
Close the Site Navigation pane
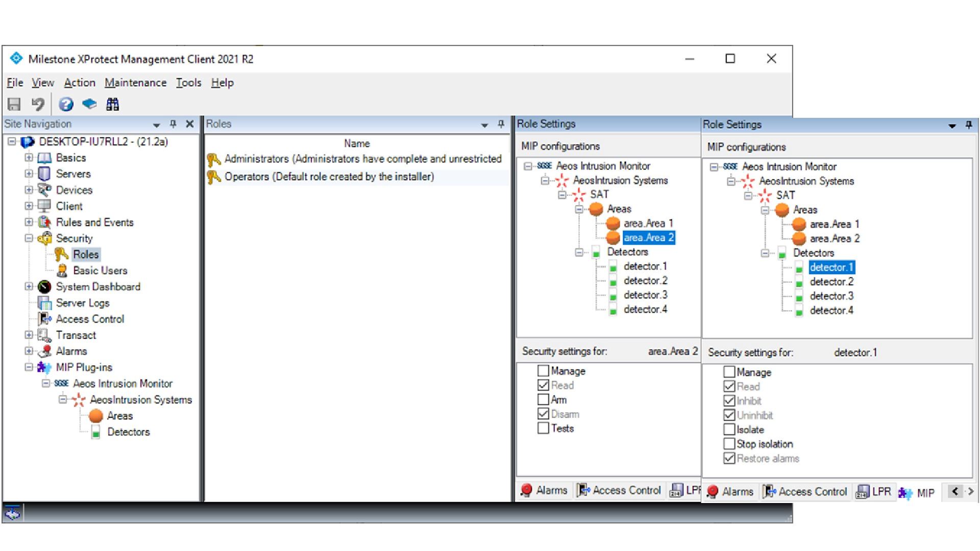coord(190,124)
